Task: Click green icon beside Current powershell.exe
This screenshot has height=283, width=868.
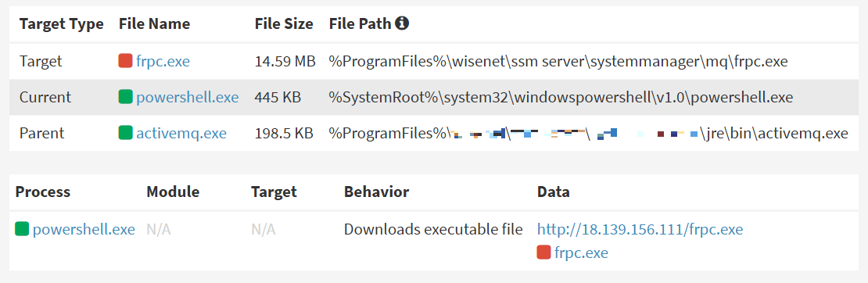Action: click(x=126, y=97)
